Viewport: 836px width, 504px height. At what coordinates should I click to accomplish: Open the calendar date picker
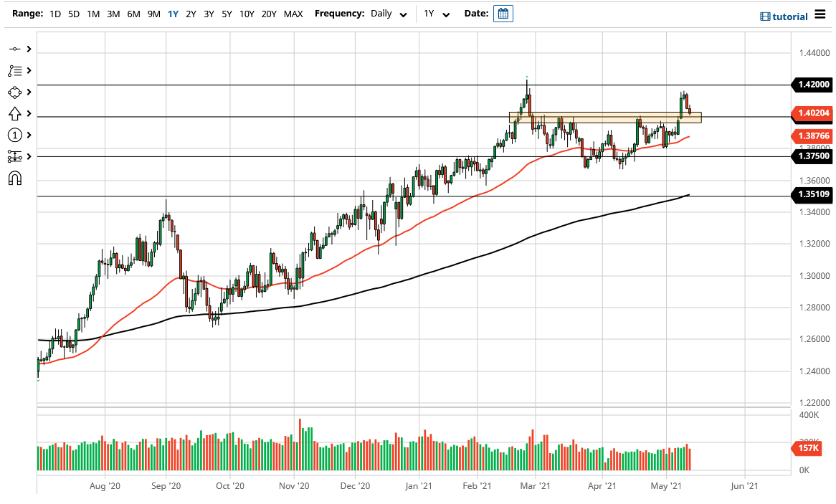tap(503, 13)
